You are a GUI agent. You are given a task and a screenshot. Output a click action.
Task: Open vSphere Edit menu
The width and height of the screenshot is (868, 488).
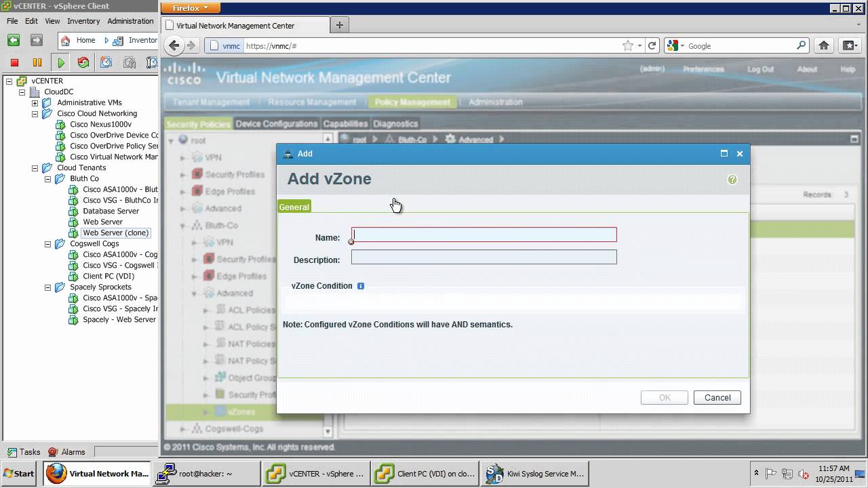pyautogui.click(x=31, y=21)
